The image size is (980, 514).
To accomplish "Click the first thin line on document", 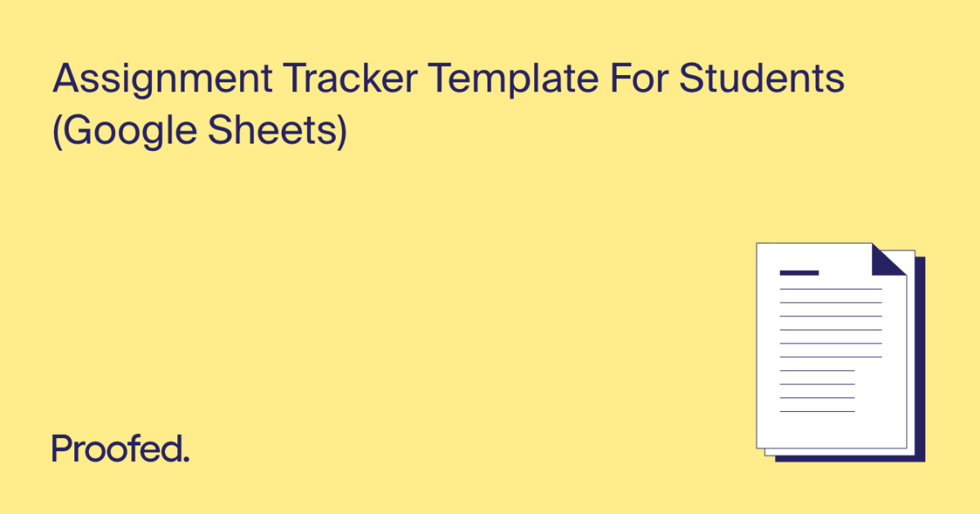I will pyautogui.click(x=831, y=289).
